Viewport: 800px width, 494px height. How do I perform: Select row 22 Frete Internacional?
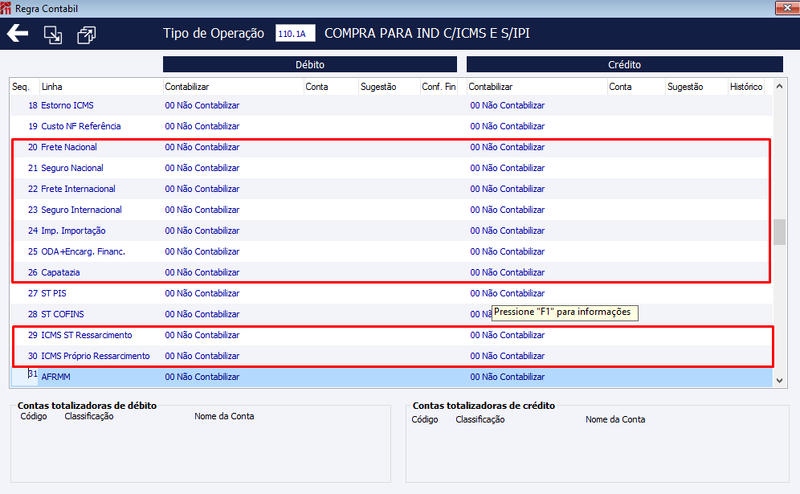(x=391, y=189)
